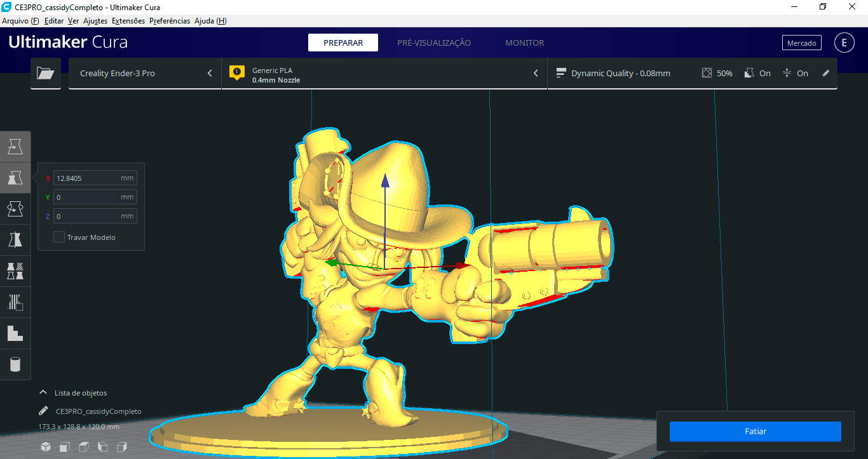The height and width of the screenshot is (459, 868).
Task: Open the Per Model Settings tool
Action: (x=15, y=271)
